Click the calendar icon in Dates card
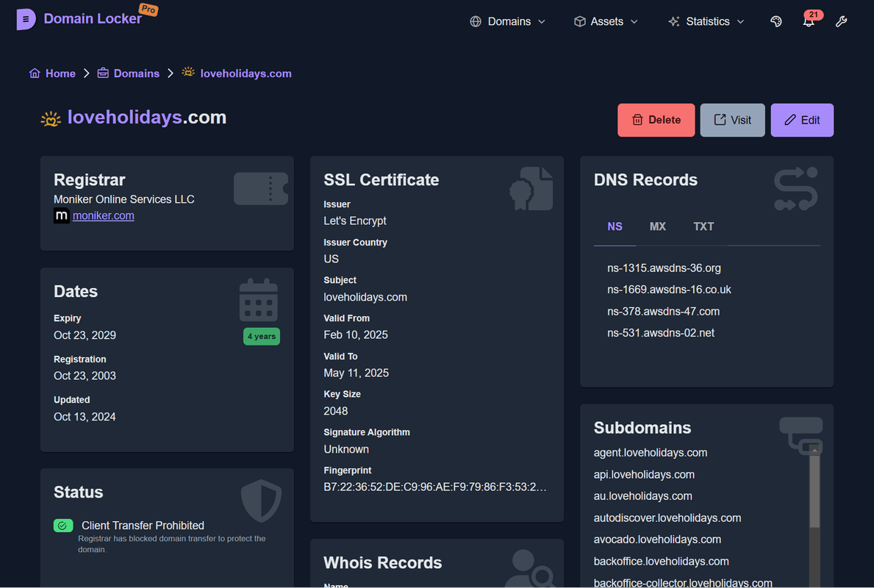874x588 pixels. (x=258, y=300)
